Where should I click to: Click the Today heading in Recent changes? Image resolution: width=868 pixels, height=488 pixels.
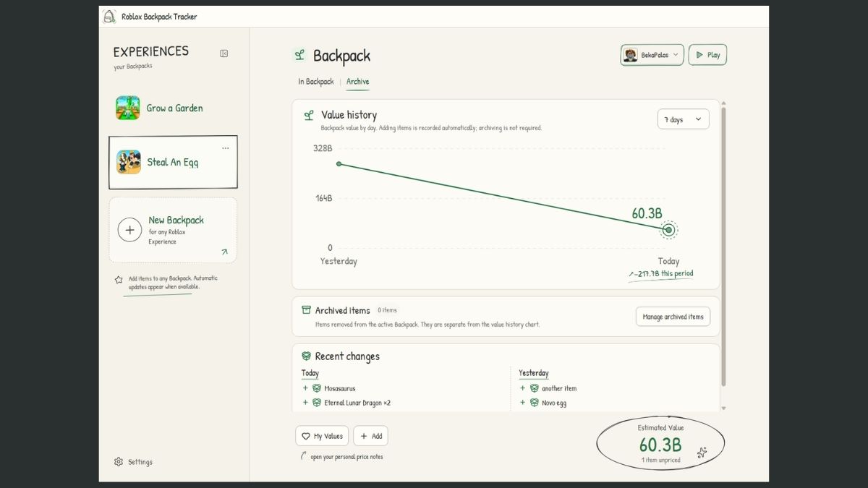click(x=310, y=373)
